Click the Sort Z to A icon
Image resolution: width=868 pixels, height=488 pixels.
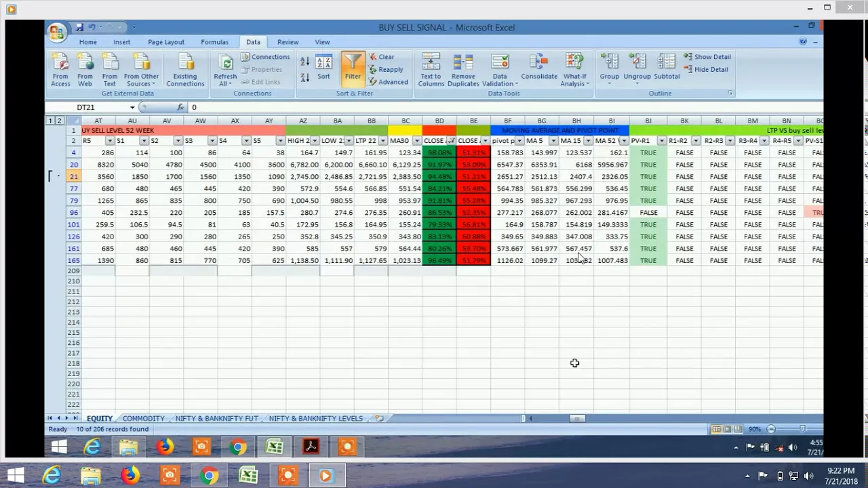(304, 77)
